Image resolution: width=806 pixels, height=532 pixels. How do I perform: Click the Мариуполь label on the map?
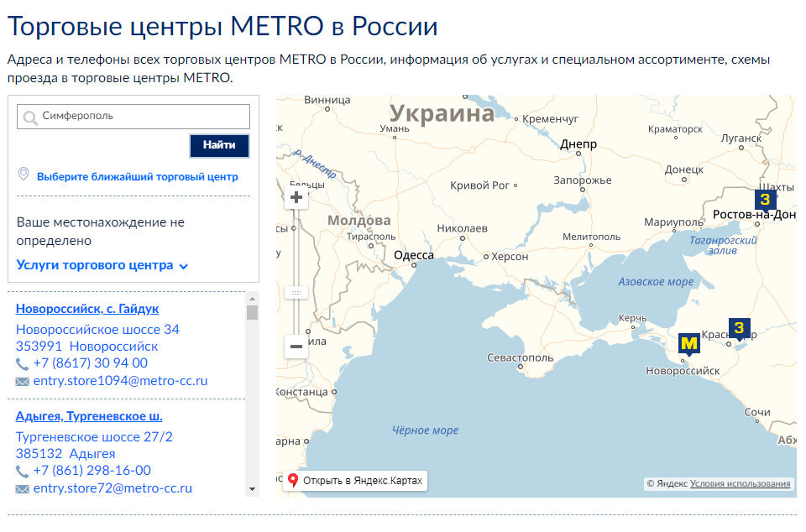click(673, 222)
